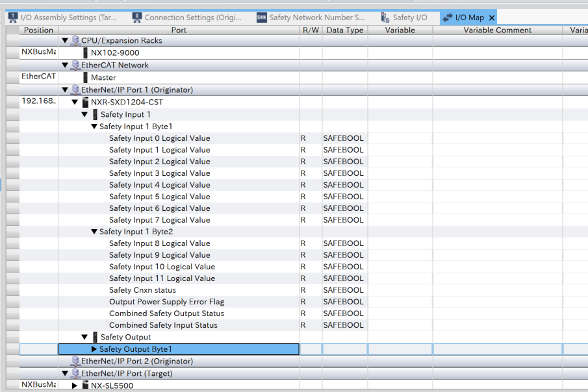Click the Master unit icon

coord(85,78)
